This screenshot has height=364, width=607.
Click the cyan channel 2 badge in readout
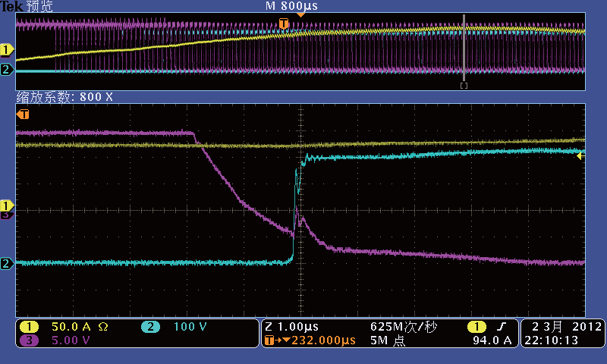(x=150, y=327)
